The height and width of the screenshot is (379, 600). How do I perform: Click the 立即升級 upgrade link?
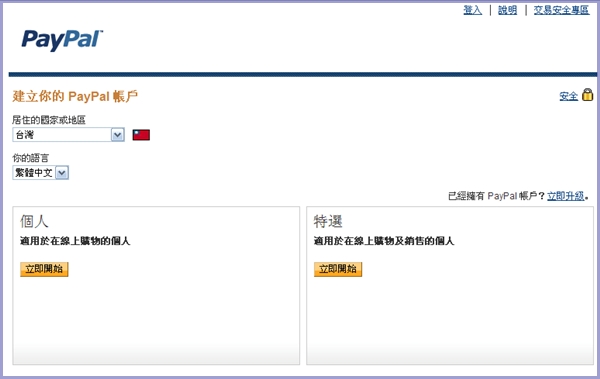pyautogui.click(x=566, y=196)
